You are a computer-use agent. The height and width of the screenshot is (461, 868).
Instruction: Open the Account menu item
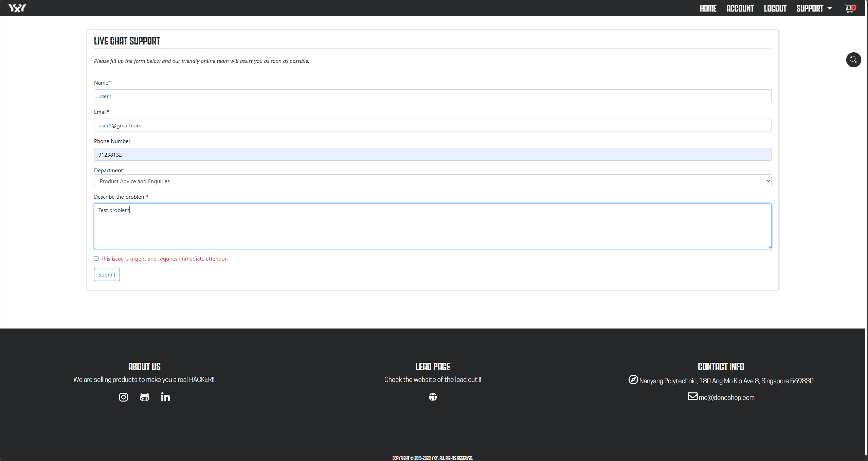[x=740, y=8]
